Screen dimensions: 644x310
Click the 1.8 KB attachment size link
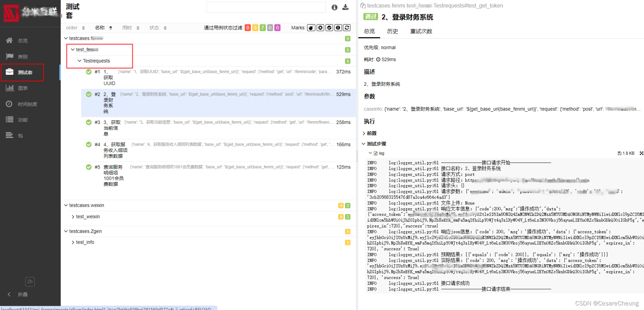click(626, 153)
